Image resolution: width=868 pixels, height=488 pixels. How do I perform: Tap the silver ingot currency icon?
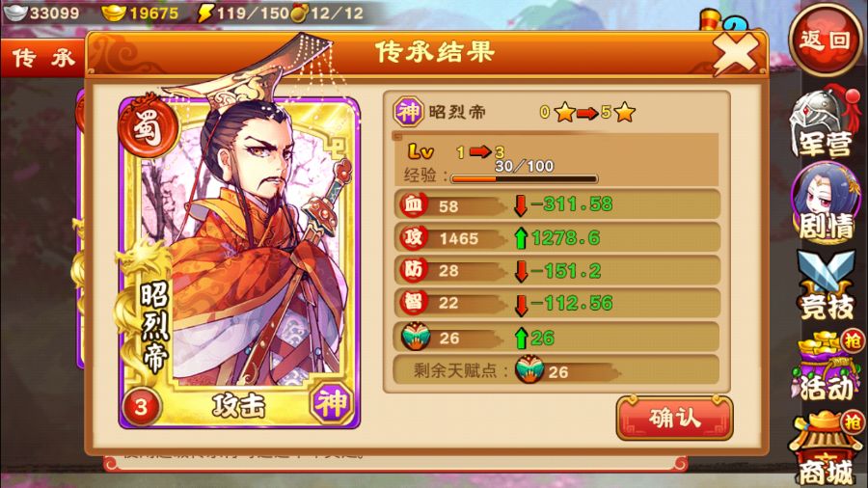[x=14, y=13]
